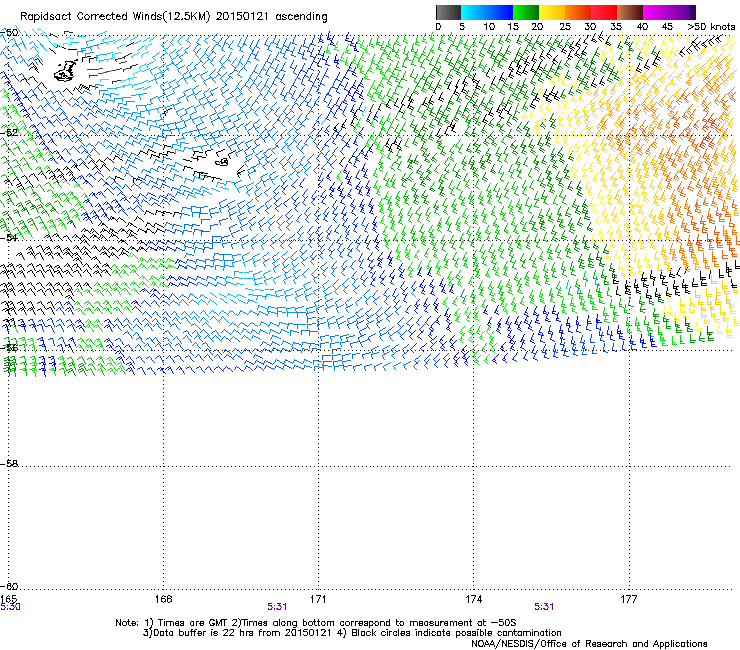Click the purple time stamp '5:30'
Screen dimensions: 740x650
click(x=10, y=607)
